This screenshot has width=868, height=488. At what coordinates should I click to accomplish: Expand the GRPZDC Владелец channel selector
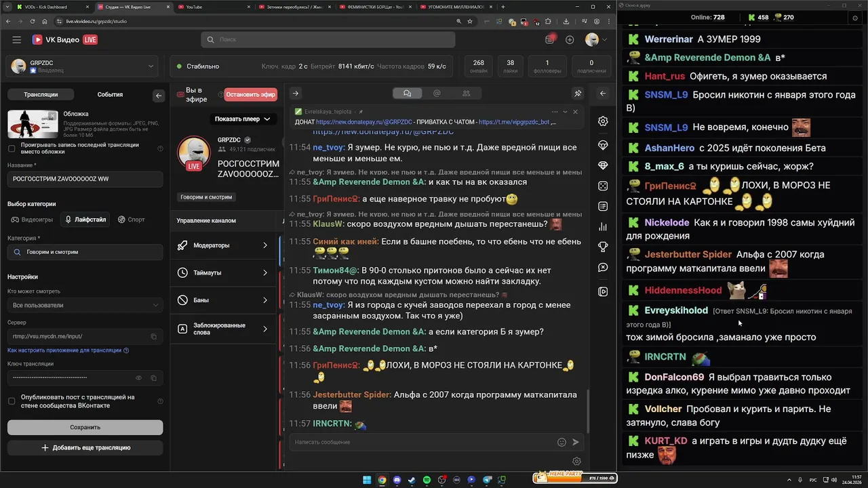(x=83, y=66)
